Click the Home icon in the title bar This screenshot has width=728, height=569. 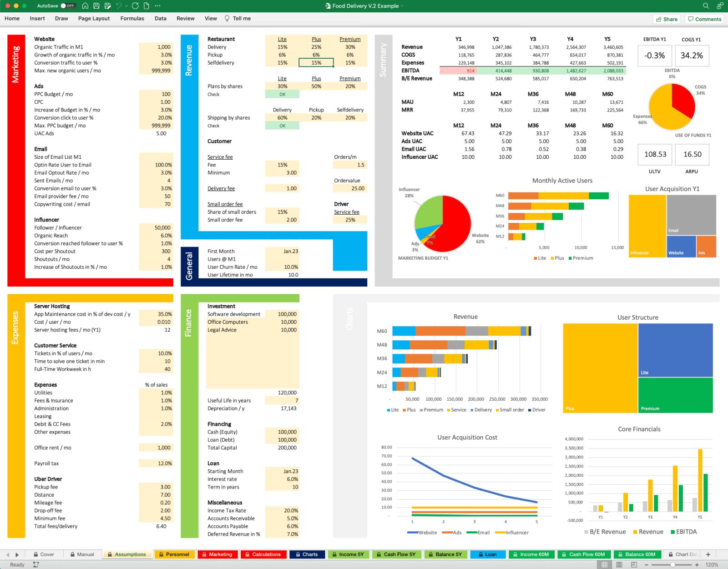pos(85,6)
